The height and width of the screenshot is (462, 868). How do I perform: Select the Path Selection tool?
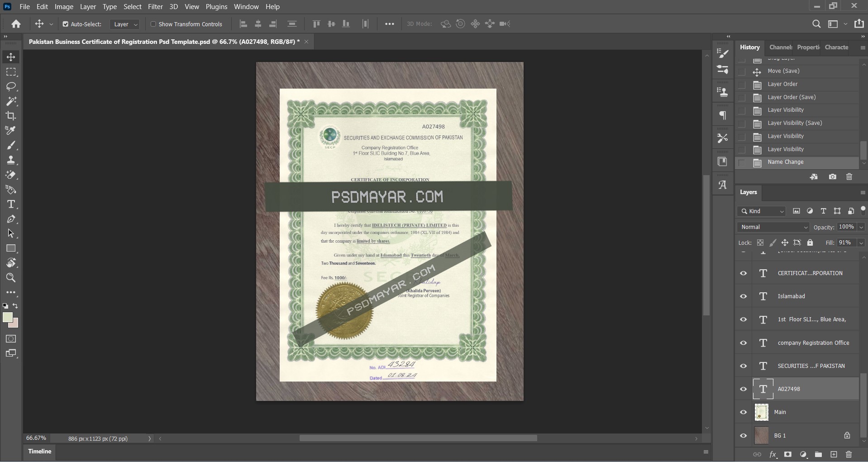pyautogui.click(x=11, y=233)
